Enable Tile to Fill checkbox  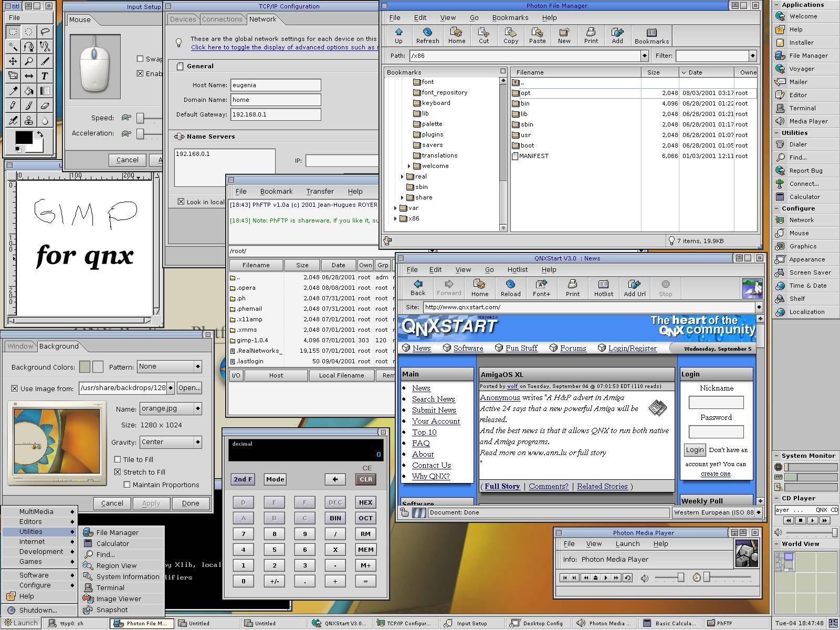click(x=118, y=459)
